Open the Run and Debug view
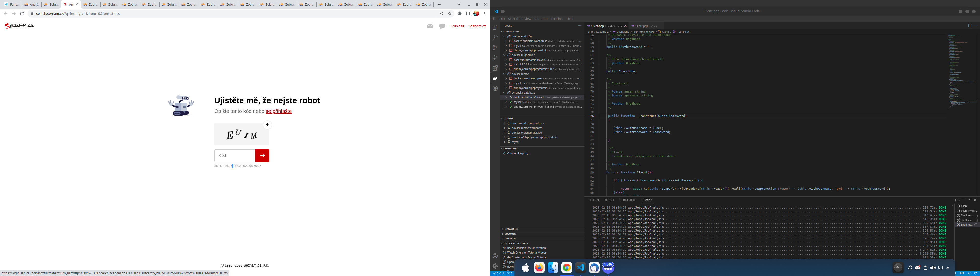980x276 pixels. 495,58
